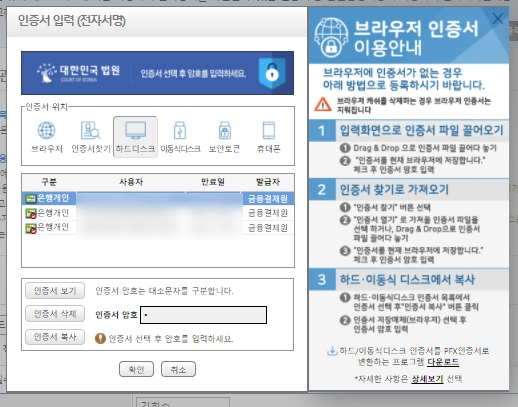This screenshot has width=518, height=407.
Task: Click the 대한민국 법원 court logo
Action: [x=79, y=72]
